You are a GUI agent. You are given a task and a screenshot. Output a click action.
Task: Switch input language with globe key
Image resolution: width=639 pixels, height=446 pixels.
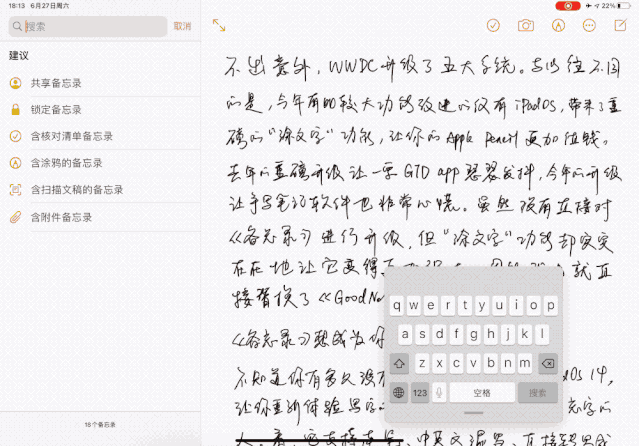399,393
